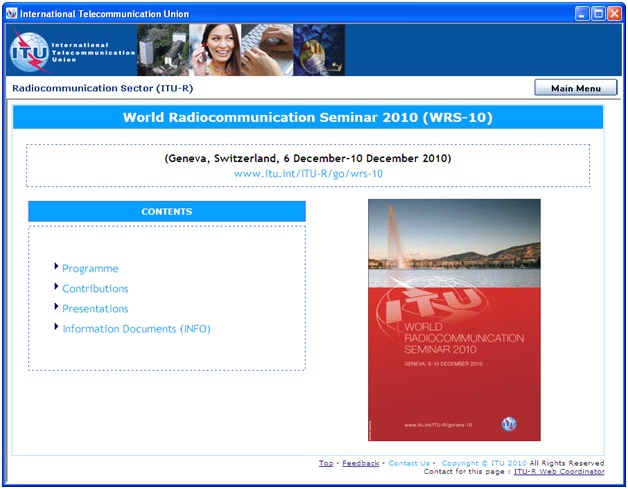Click the app icon in title bar
This screenshot has width=628, height=489.
(12, 14)
